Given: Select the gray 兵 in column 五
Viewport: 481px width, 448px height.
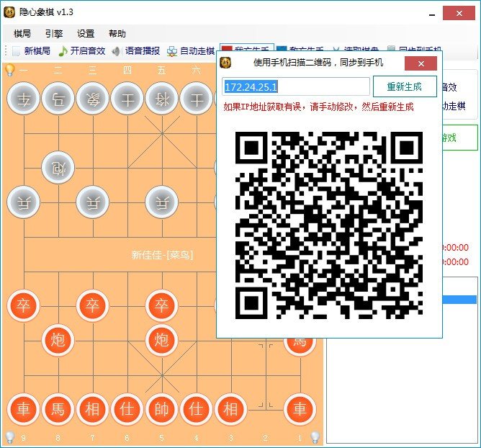Looking at the screenshot, I should (x=162, y=202).
